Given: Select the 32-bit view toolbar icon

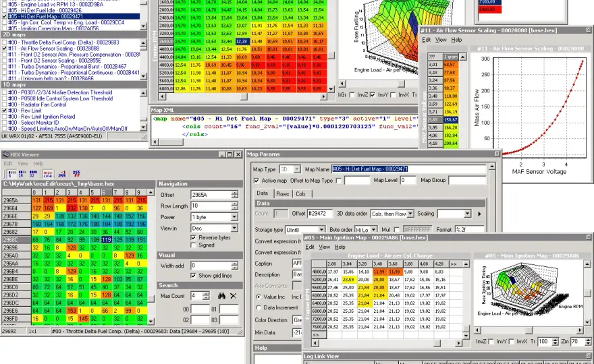Looking at the screenshot, I should [x=33, y=174].
